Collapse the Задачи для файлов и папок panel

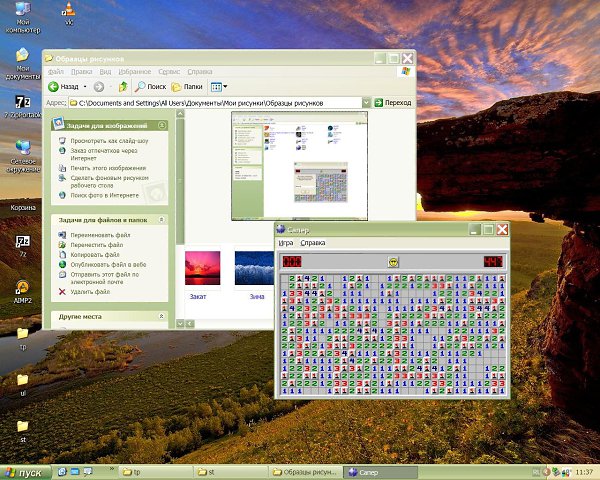(x=161, y=220)
